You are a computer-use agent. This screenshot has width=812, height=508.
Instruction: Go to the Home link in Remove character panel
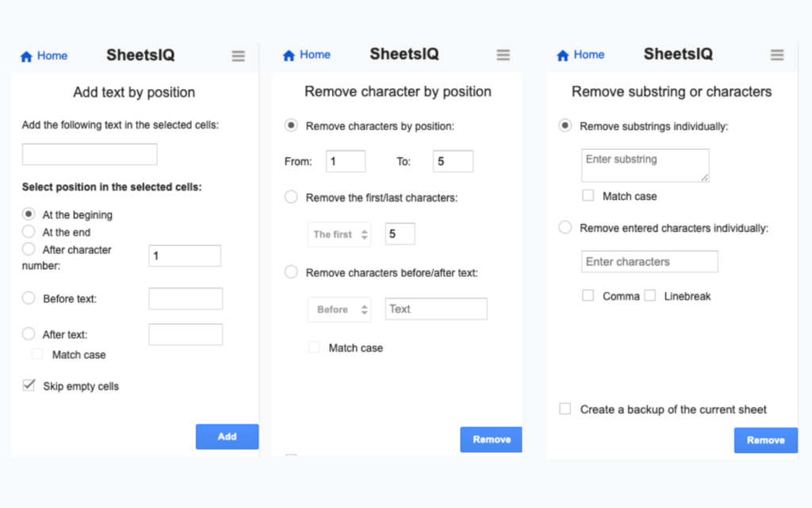click(315, 55)
